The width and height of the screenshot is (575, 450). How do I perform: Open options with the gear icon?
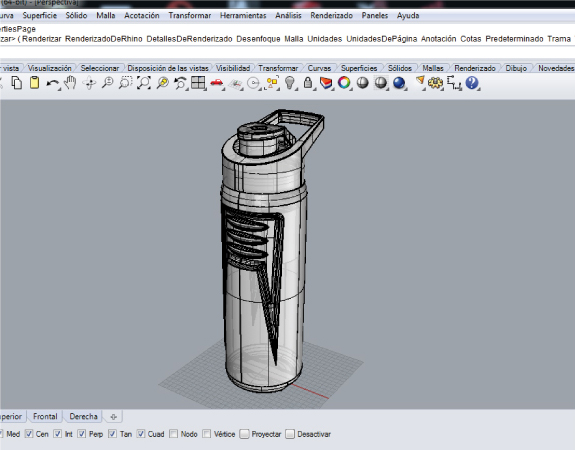coord(436,83)
